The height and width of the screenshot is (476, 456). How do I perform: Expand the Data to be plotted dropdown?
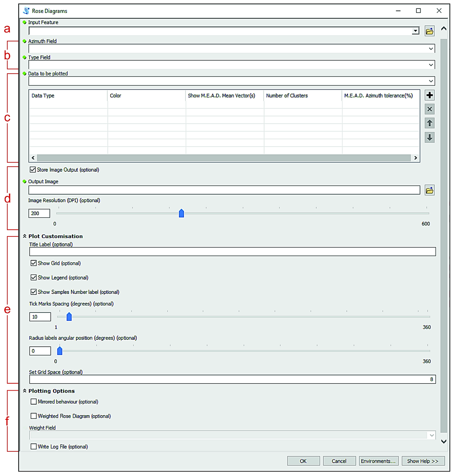pos(431,81)
